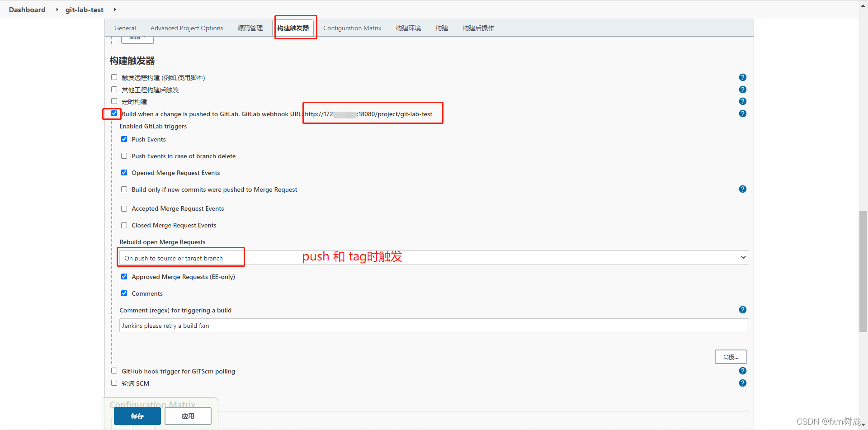Click Comment (regex) for triggering a build label
868x430 pixels.
point(175,310)
